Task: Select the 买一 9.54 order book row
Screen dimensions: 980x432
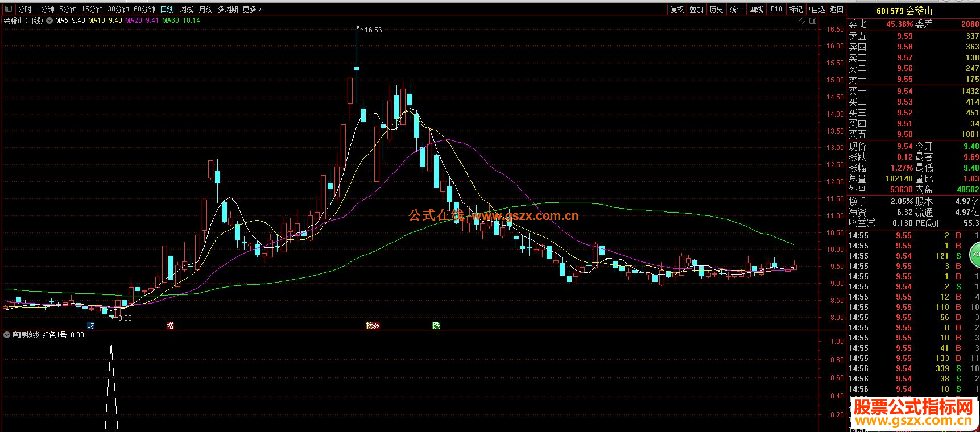Action: (x=913, y=91)
